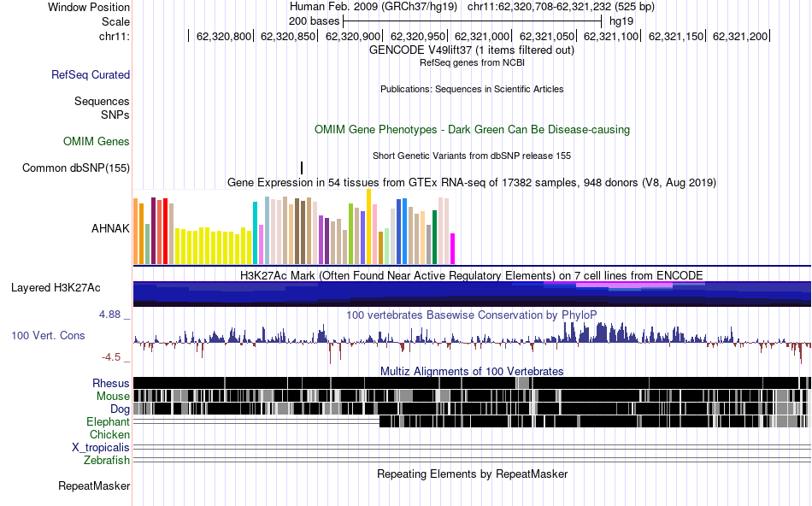
Task: Click the pink H3K27Ac peak region
Action: (624, 285)
